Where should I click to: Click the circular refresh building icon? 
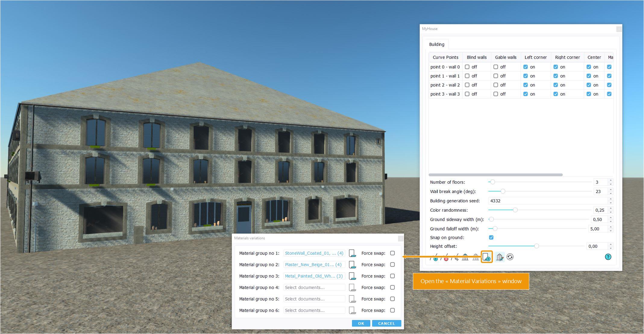(x=510, y=257)
